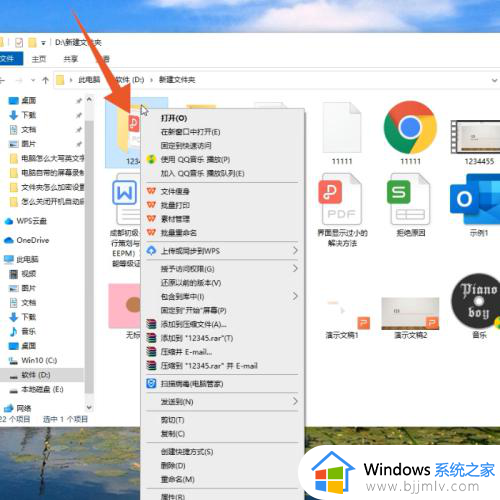Screen dimensions: 500x500
Task: Click the WPS icon beside 文件瘦身
Action: point(151,191)
